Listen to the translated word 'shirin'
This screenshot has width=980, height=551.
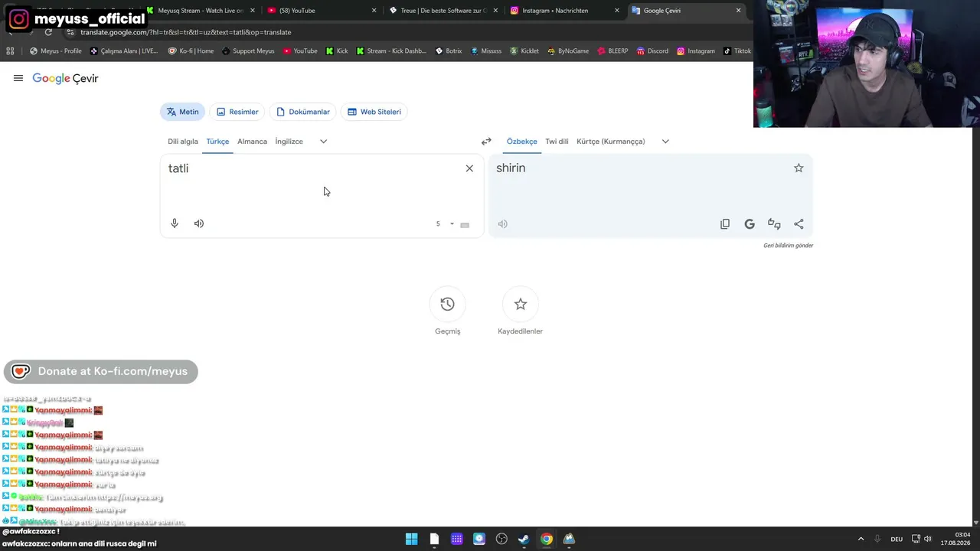pyautogui.click(x=502, y=224)
